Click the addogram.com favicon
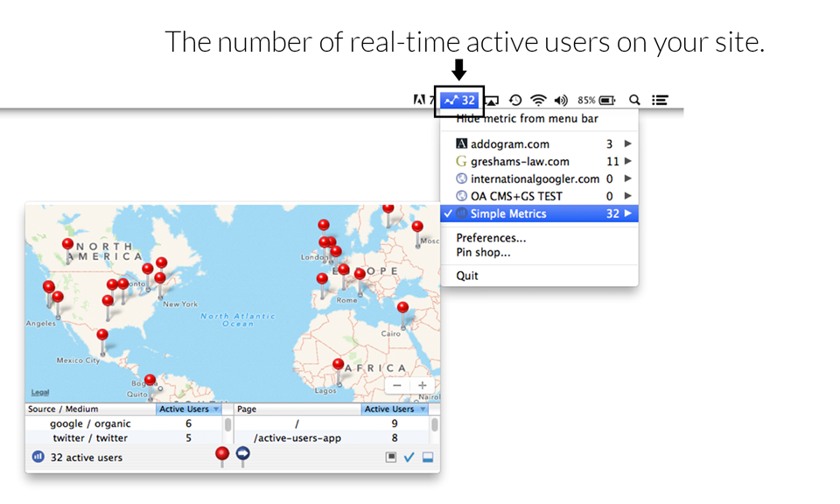Screen dimensions: 840x504 pos(461,143)
